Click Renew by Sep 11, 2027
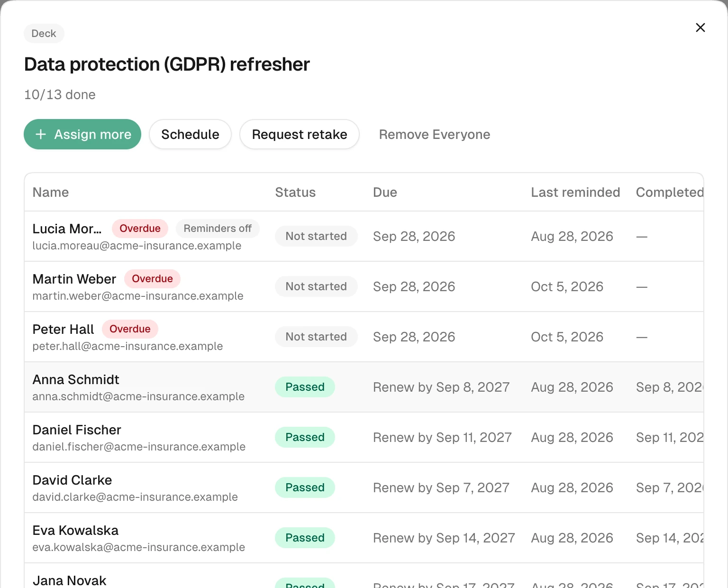Image resolution: width=728 pixels, height=588 pixels. coord(442,437)
